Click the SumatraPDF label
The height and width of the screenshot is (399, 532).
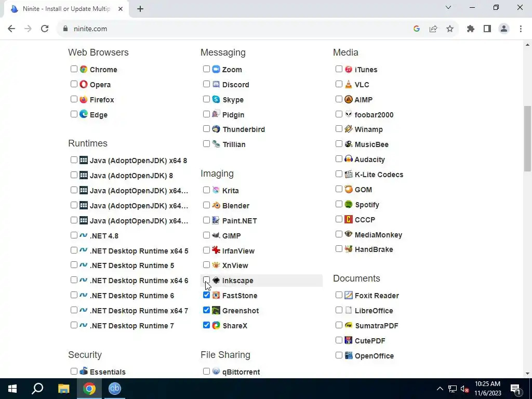click(376, 326)
